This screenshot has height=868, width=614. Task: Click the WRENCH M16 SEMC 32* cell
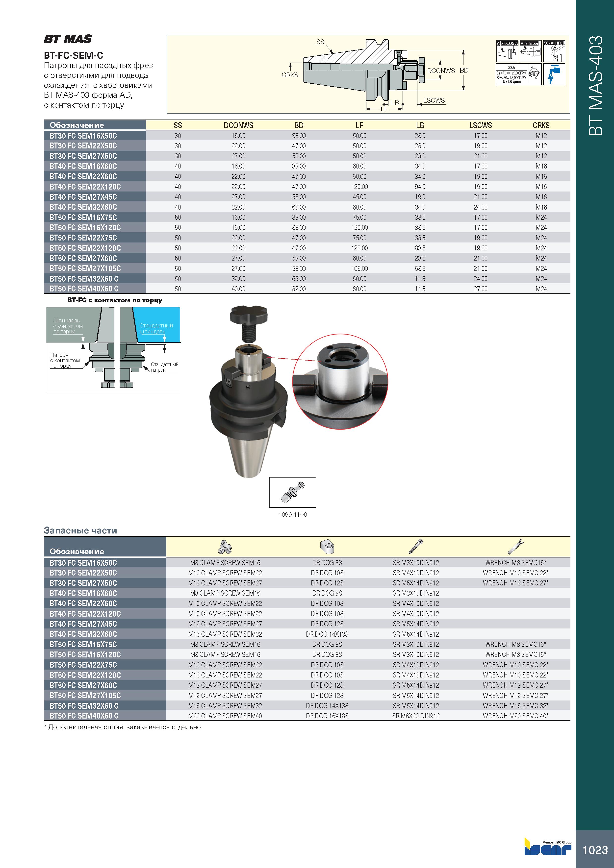click(516, 705)
